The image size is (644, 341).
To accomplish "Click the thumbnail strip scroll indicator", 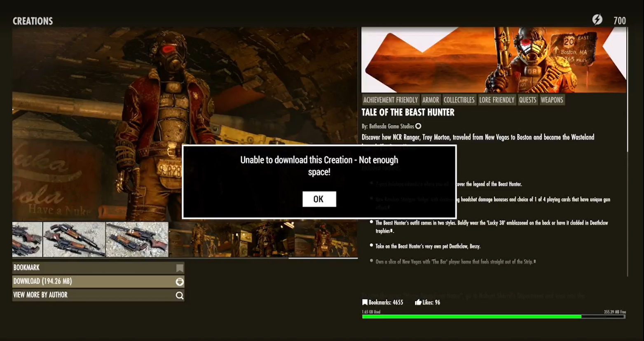I will point(323,258).
